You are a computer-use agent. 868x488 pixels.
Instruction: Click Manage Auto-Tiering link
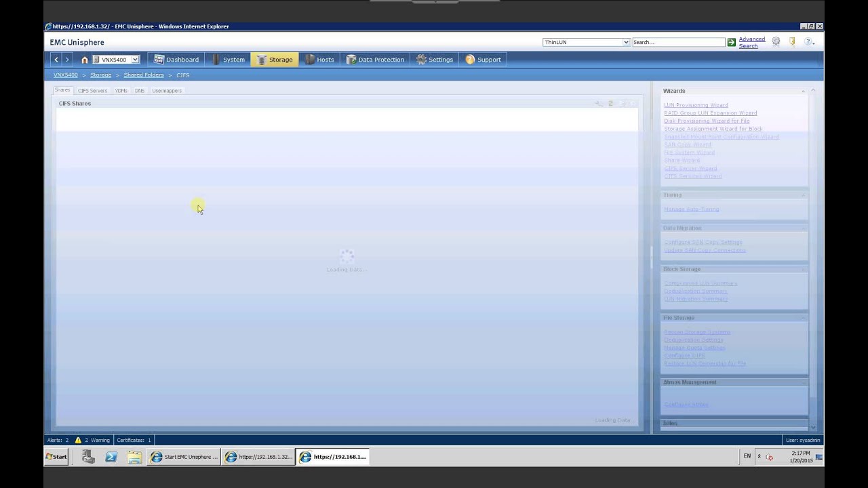coord(691,209)
